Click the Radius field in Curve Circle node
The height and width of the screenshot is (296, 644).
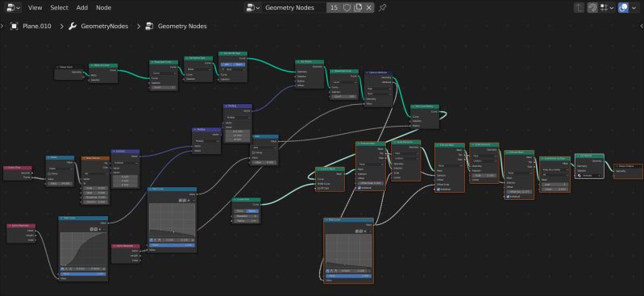(247, 221)
